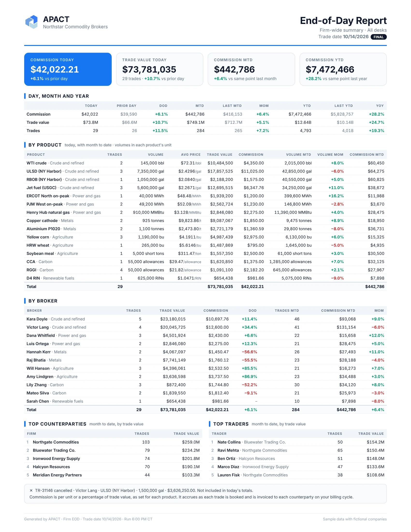Click the Bluewater Trading Co. counterparty row name
This screenshot has height=532, width=411.
(54, 451)
